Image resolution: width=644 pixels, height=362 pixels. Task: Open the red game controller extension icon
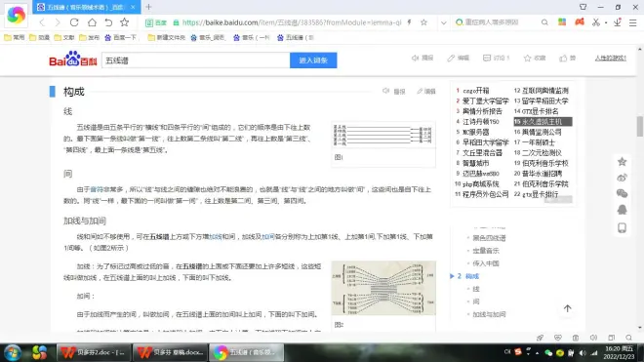pos(580,22)
